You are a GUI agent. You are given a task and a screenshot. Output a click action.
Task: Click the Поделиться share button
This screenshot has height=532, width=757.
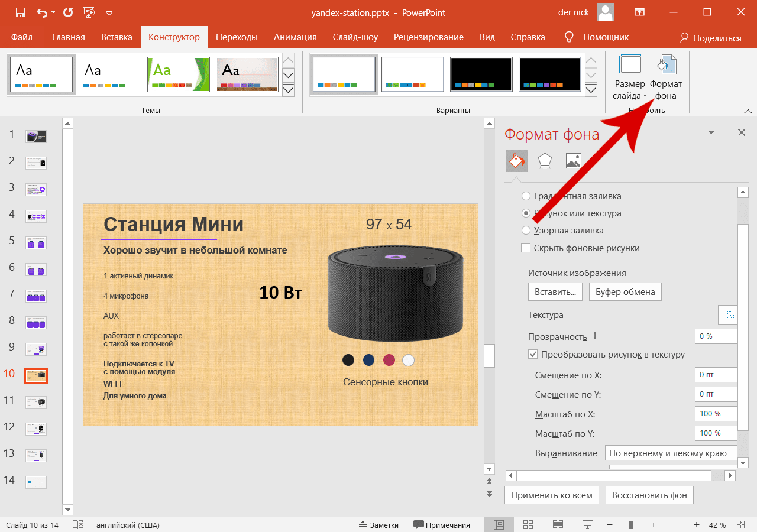[x=710, y=38]
